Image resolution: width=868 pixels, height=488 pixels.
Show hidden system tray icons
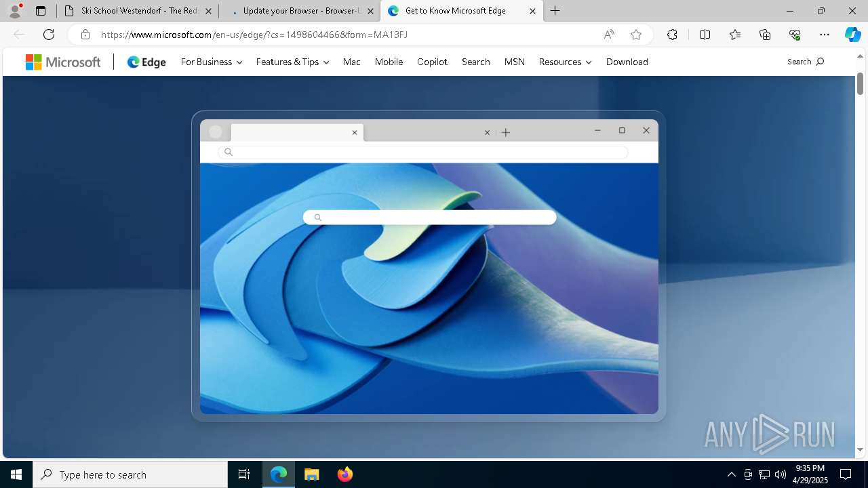pyautogui.click(x=731, y=474)
